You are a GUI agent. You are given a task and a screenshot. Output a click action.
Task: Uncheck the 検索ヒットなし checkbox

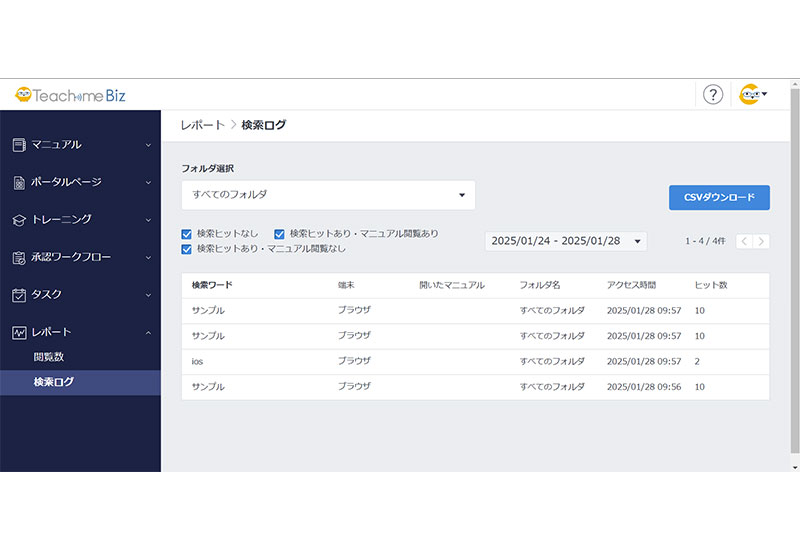[x=187, y=234]
